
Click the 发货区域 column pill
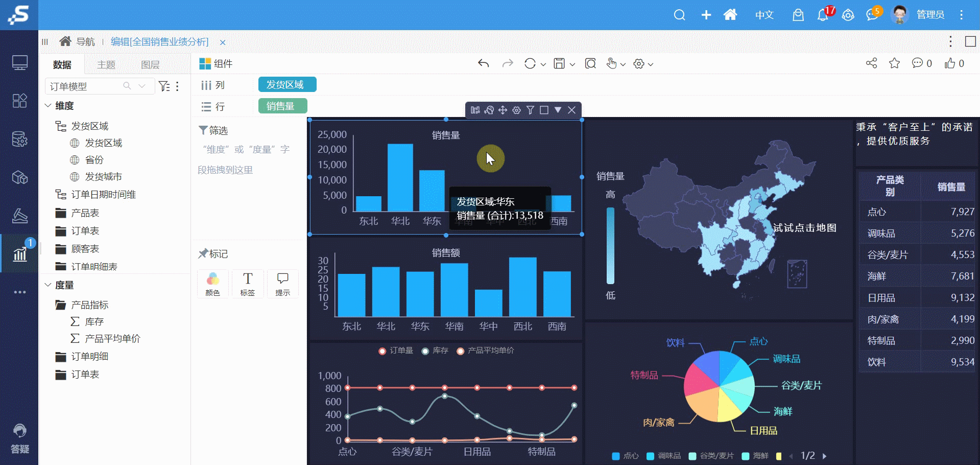point(287,85)
